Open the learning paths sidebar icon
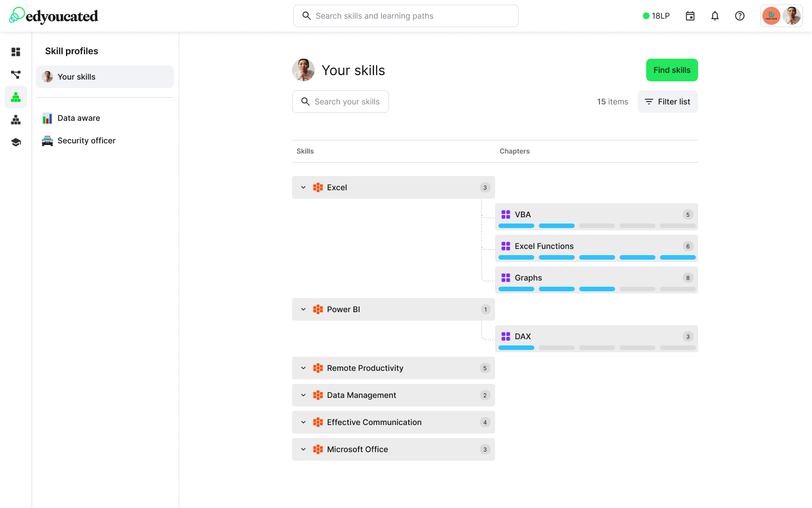The width and height of the screenshot is (812, 508). point(16,75)
